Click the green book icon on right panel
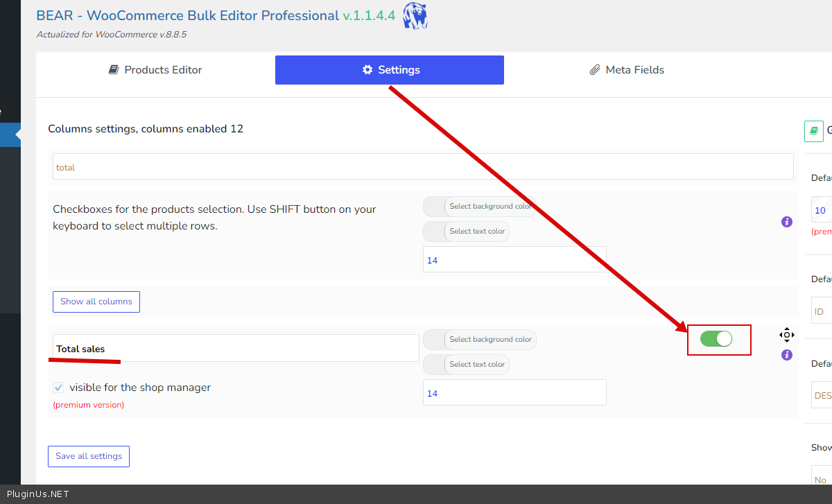 pos(813,130)
